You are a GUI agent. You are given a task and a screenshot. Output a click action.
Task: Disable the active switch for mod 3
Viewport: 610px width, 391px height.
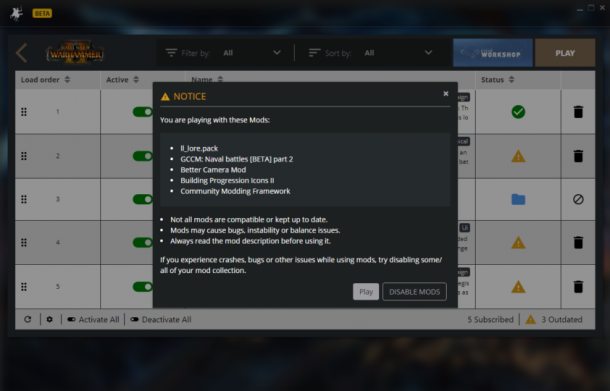(x=143, y=199)
